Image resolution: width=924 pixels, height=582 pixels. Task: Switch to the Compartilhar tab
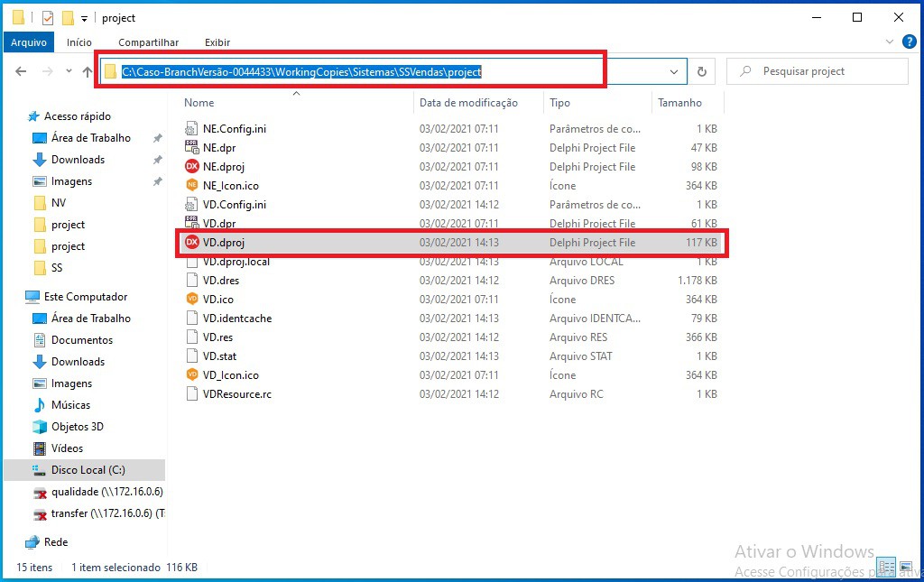coord(148,42)
